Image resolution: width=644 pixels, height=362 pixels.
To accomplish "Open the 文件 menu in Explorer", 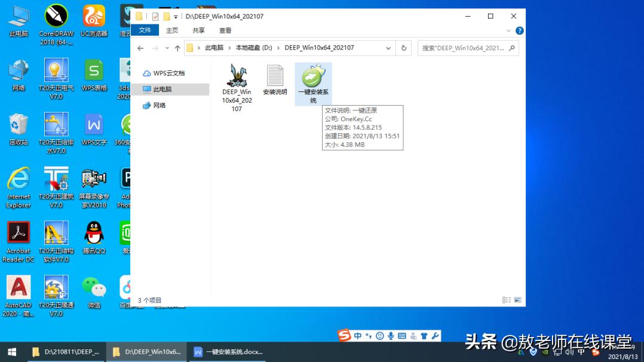I will (145, 30).
